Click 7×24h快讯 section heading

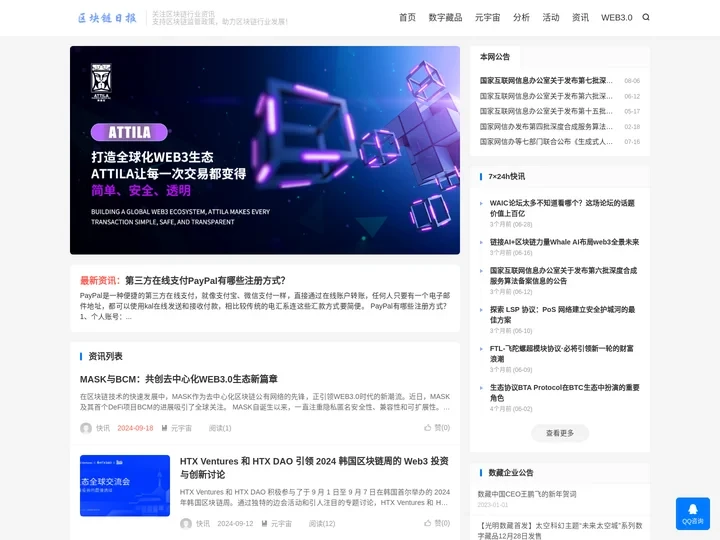[x=506, y=176]
